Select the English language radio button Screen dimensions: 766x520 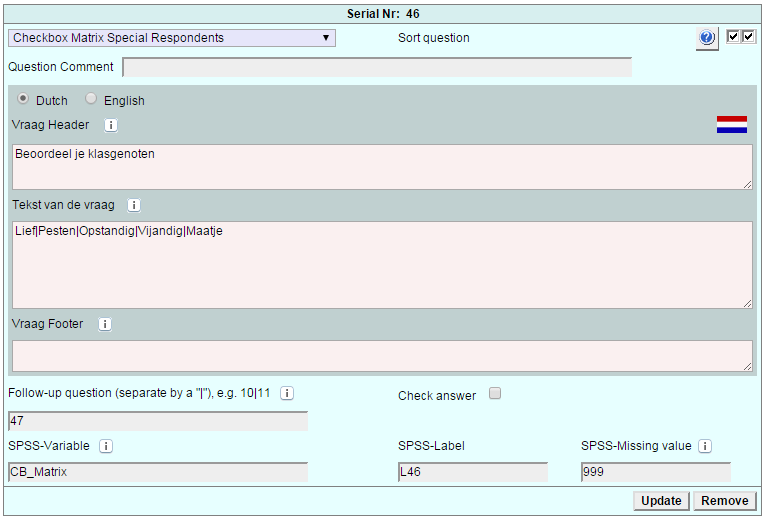coord(91,99)
